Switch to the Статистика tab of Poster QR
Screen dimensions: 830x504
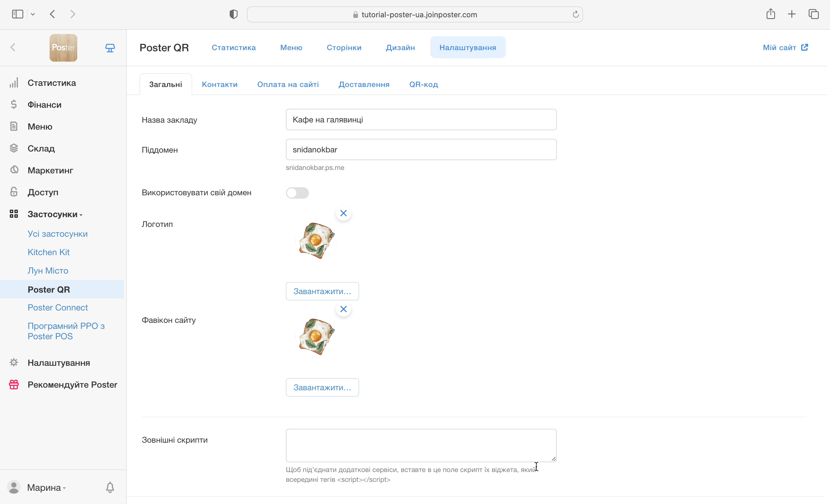tap(234, 48)
